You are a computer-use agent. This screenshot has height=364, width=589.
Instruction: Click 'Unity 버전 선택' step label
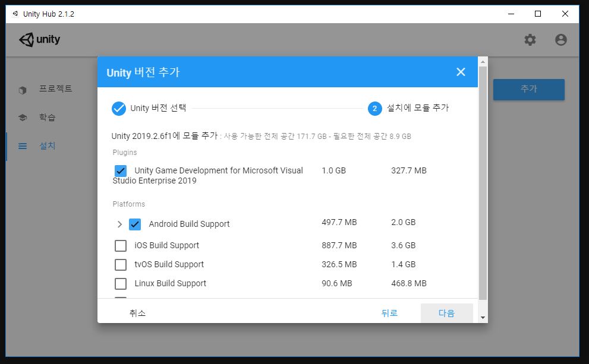[158, 108]
